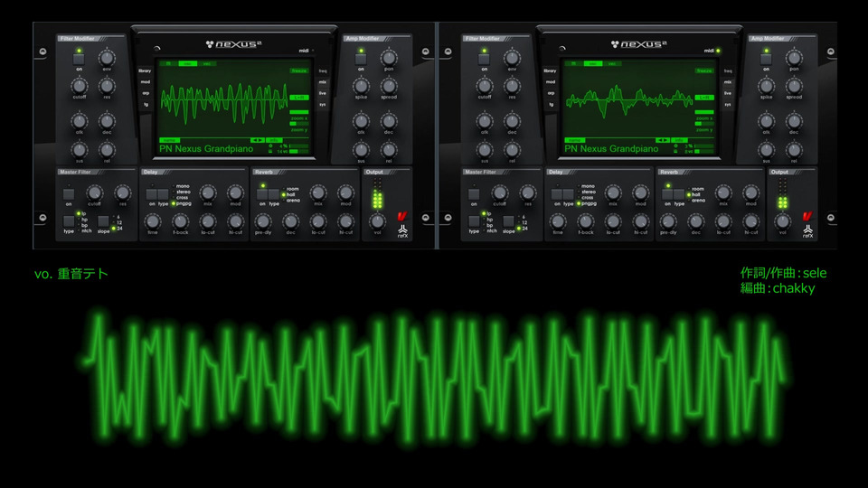Click small dial icon above left unit display
Image resolution: width=868 pixels, height=488 pixels.
coord(157,49)
